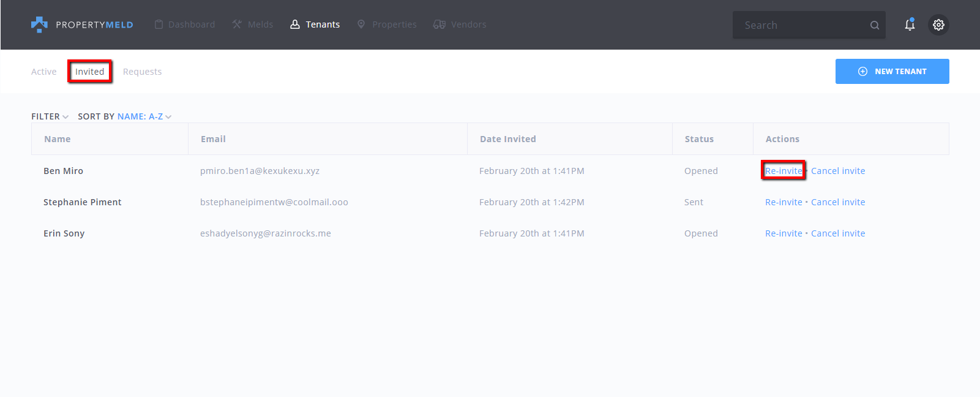Image resolution: width=980 pixels, height=397 pixels.
Task: Click email pmiro.ben1a@kexukexu.xyz
Action: coord(260,171)
